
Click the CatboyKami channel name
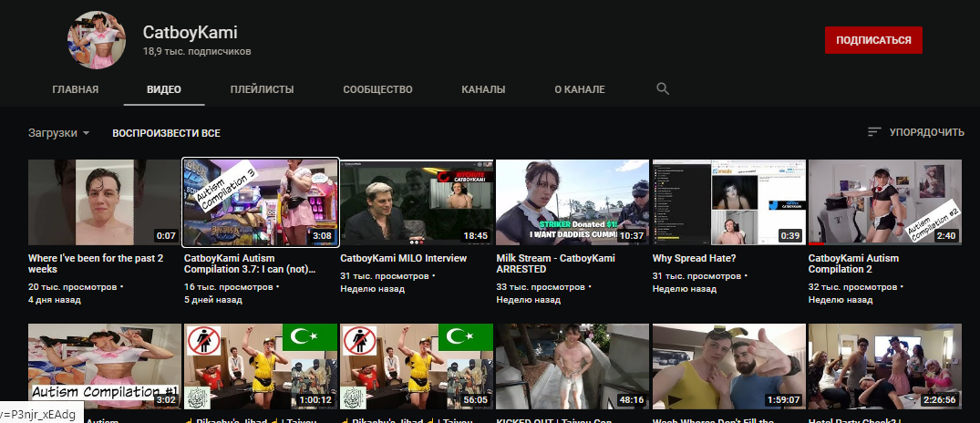coord(190,33)
